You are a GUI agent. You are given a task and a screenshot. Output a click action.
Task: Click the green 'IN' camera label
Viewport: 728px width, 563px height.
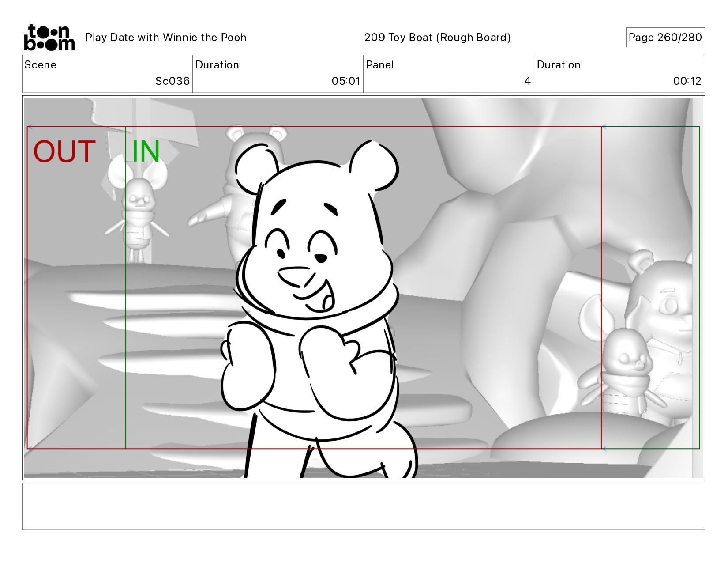(146, 151)
